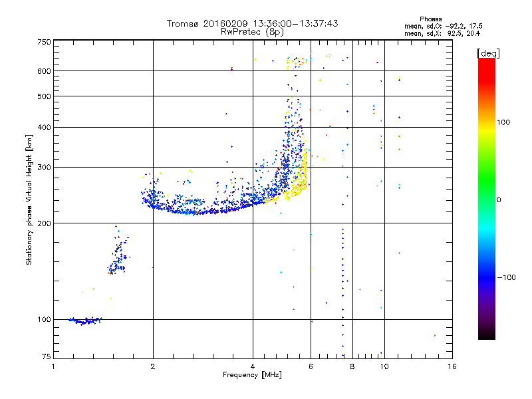Click the 'Frequency [MHz]' axis label
Screen dimensions: 532x399
click(252, 375)
